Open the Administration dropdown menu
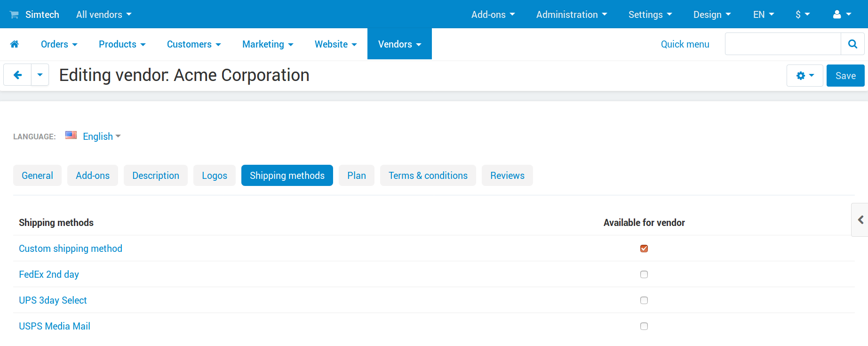 (572, 15)
